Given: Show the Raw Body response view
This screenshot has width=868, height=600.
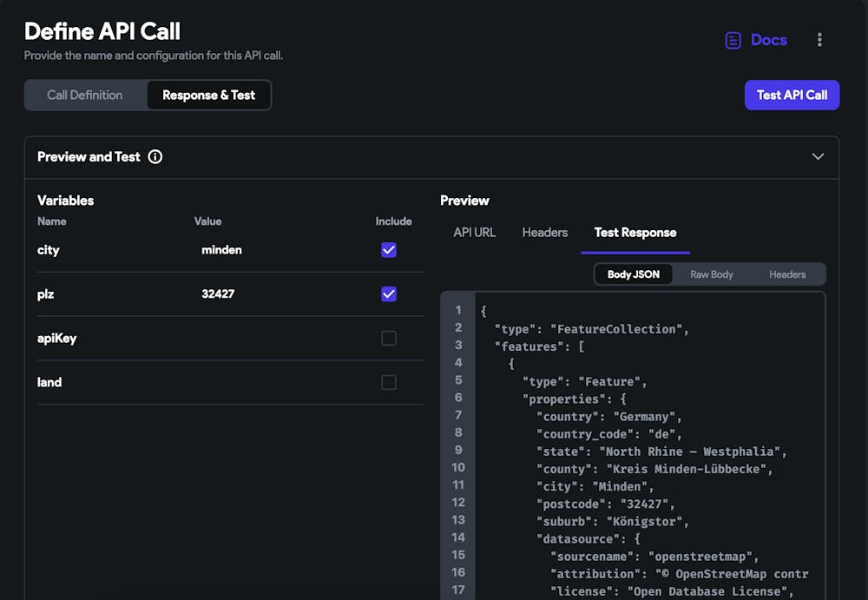Looking at the screenshot, I should [x=711, y=274].
